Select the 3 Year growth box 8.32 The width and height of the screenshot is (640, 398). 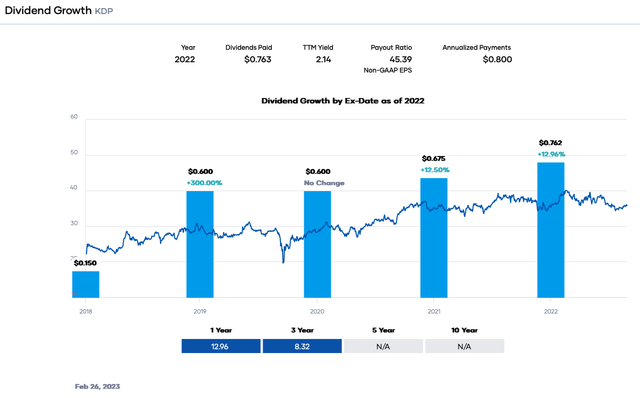pos(302,346)
